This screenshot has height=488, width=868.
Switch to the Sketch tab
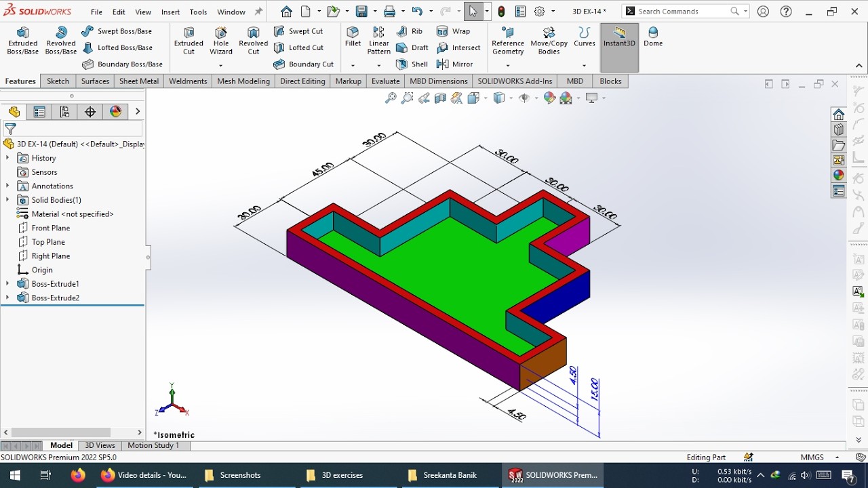click(x=58, y=81)
